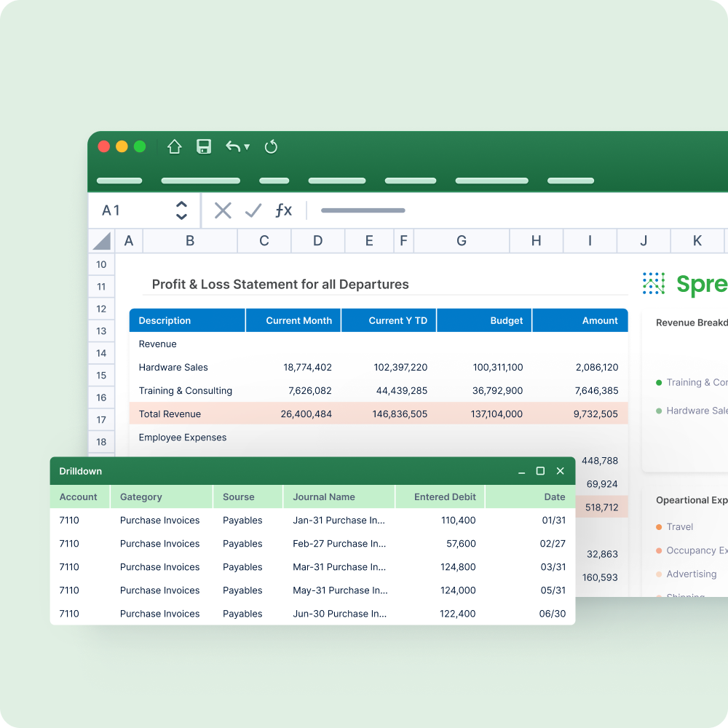Click the Cancel (X) icon beside the formula bar
Viewport: 728px width, 728px height.
pos(223,210)
